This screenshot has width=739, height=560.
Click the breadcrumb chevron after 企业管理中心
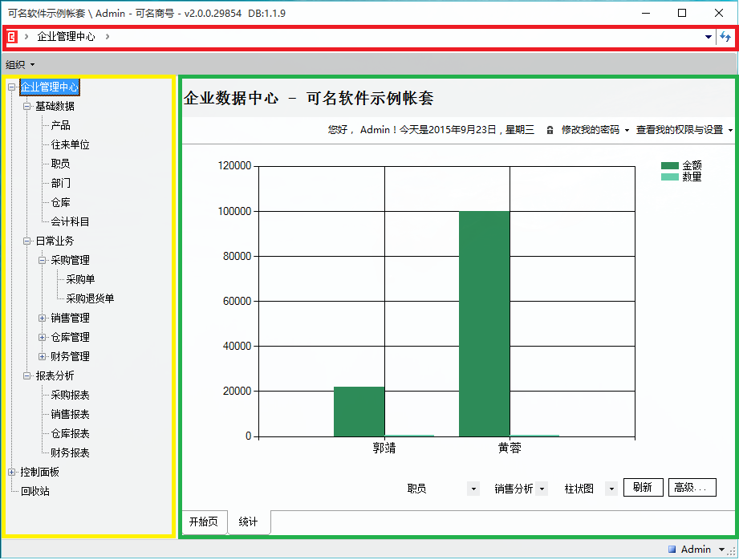pos(108,37)
